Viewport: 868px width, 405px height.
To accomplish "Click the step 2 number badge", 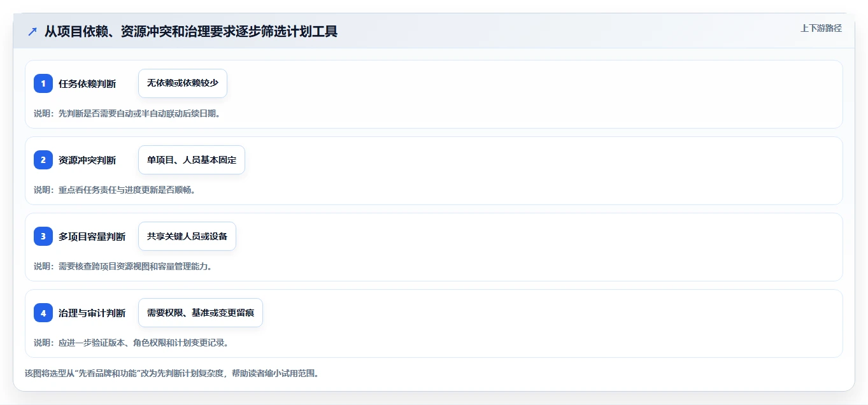I will pyautogui.click(x=43, y=160).
